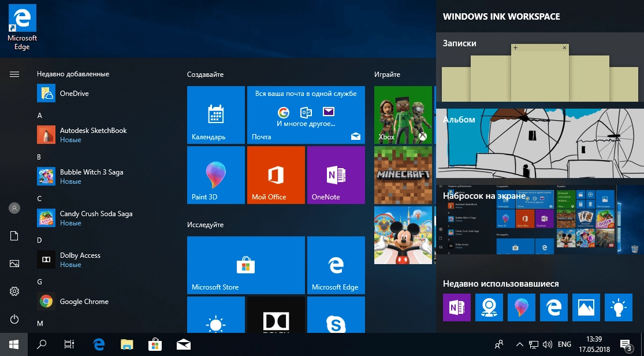
Task: Open recently used Maps app icon
Action: [x=489, y=307]
